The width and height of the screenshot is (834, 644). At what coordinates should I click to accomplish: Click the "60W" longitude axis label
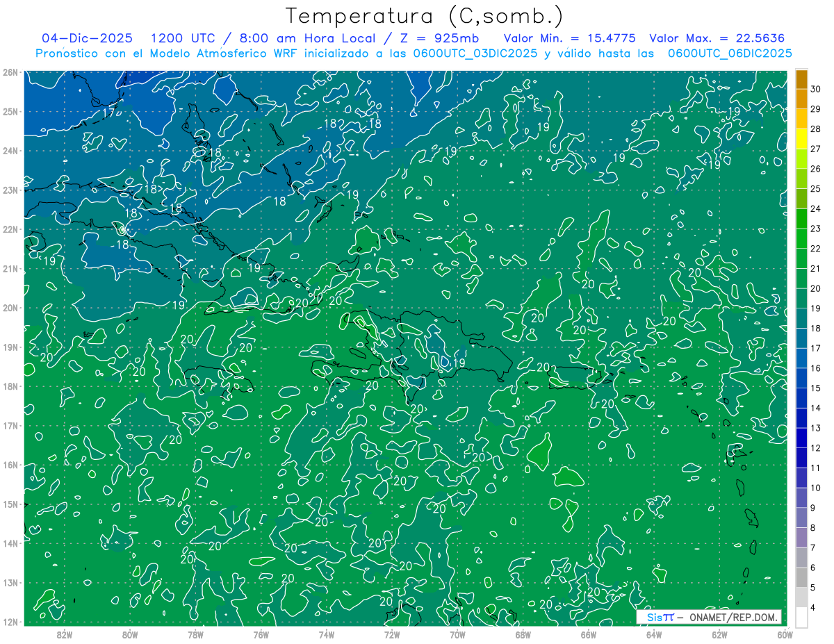[785, 634]
